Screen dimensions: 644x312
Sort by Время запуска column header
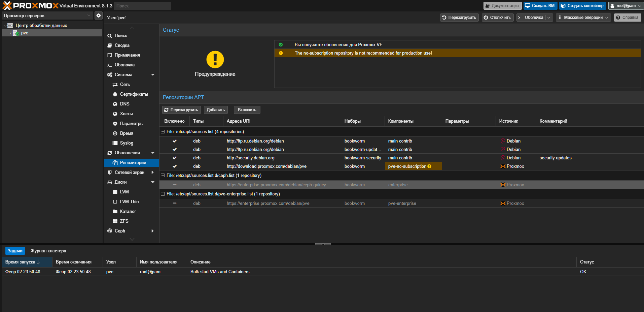tap(27, 262)
